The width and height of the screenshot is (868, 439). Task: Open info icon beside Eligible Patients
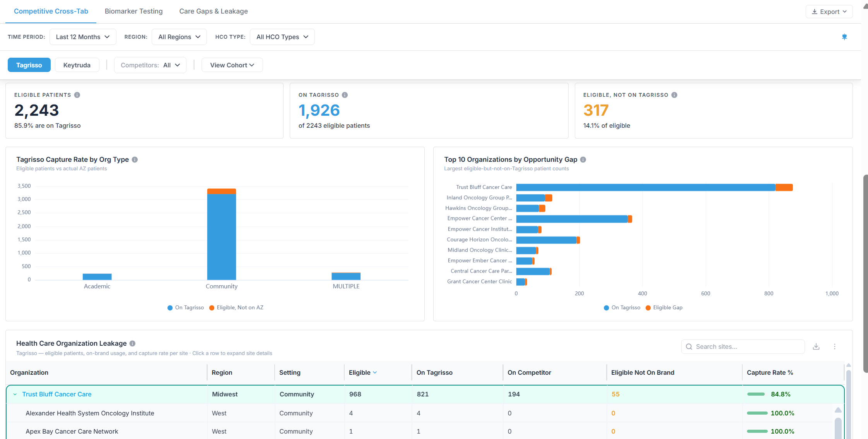(x=77, y=95)
